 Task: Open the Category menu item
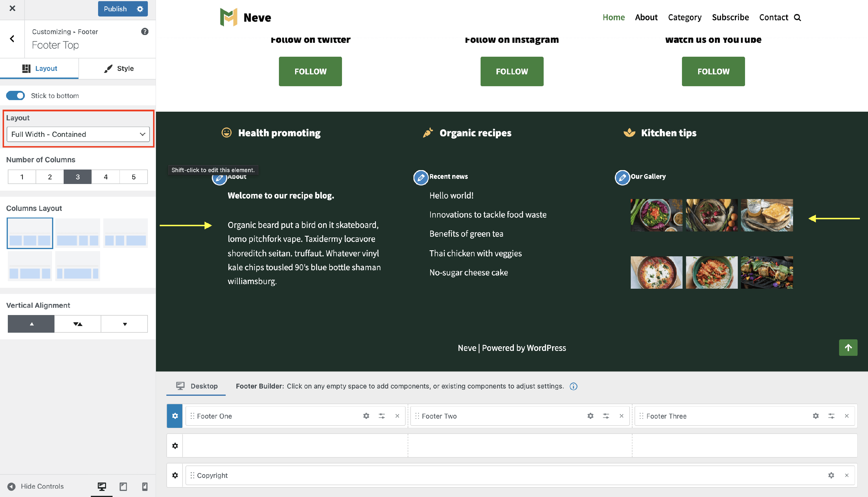684,17
